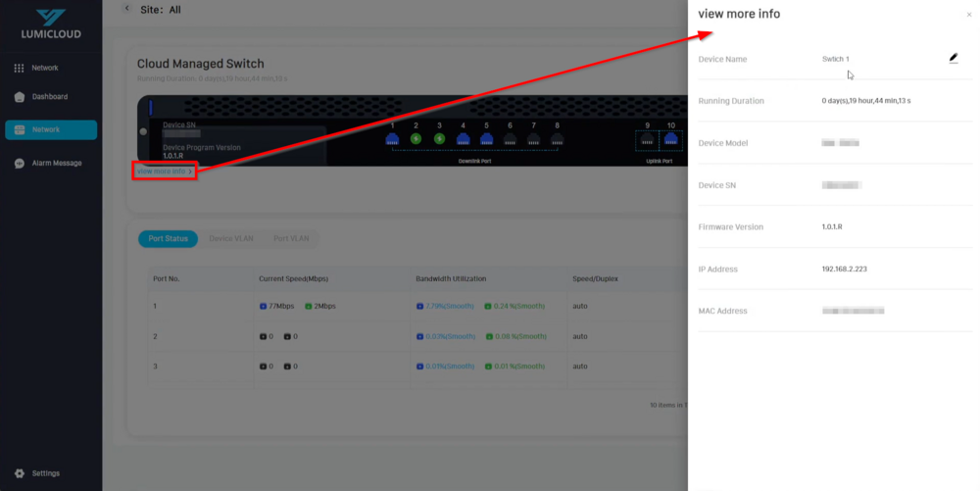Open Dashboard from the sidebar
This screenshot has width=980, height=491.
tap(49, 97)
